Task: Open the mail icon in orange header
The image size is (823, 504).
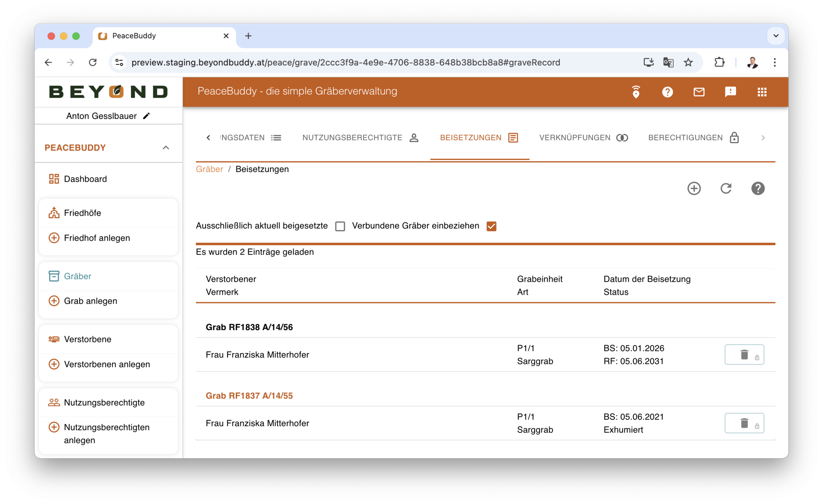Action: (699, 92)
